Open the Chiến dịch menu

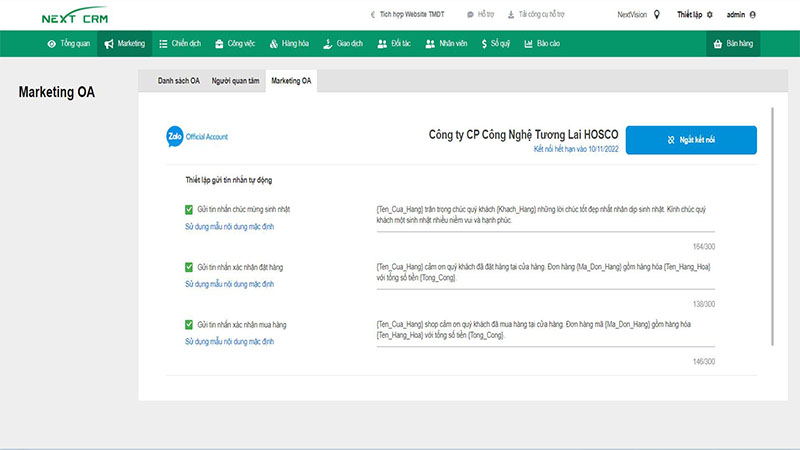click(x=180, y=44)
